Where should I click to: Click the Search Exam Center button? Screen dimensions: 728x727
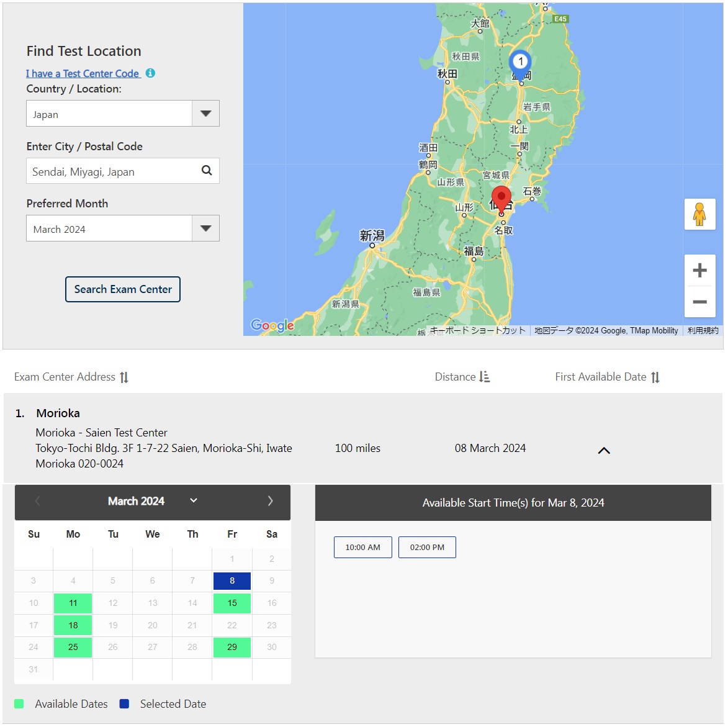pyautogui.click(x=123, y=289)
